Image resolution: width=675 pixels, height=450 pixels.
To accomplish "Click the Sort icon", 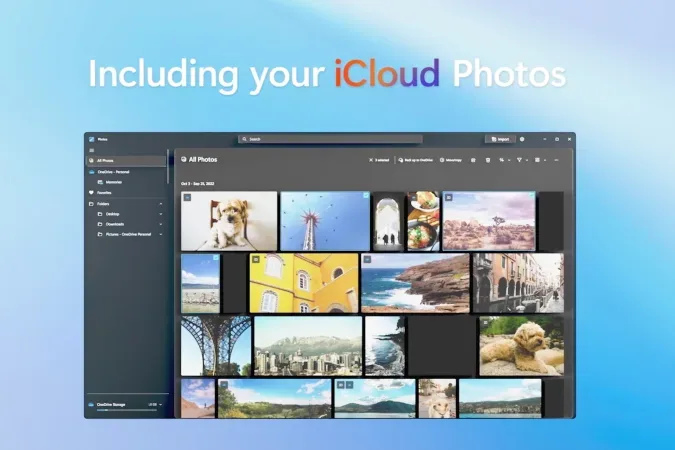I will [x=502, y=160].
